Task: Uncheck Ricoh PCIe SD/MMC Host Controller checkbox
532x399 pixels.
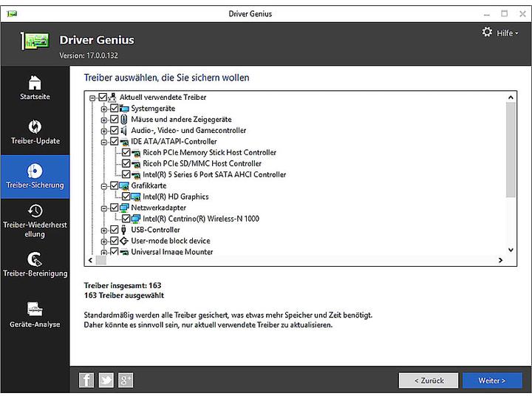Action: click(126, 163)
